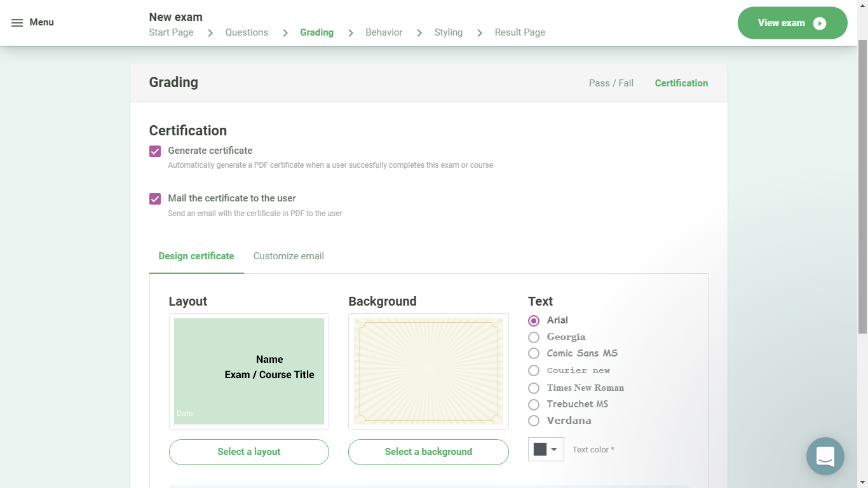Click chevron between Grading and Behavior
This screenshot has width=868, height=488.
[x=351, y=32]
